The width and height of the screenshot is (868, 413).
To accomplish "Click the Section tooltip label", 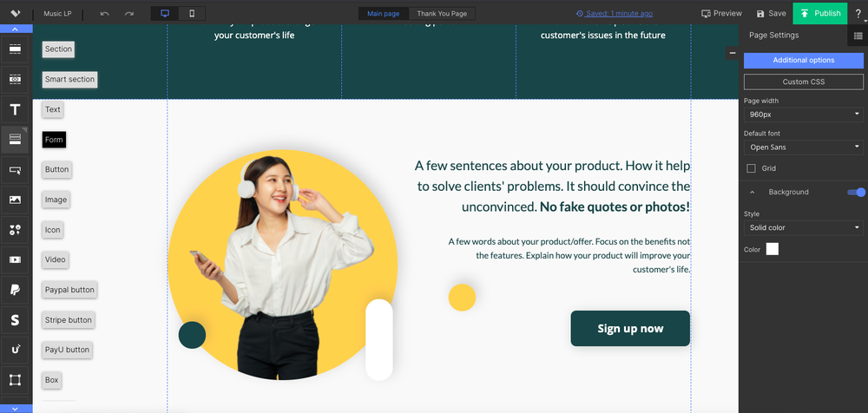I will click(x=58, y=49).
